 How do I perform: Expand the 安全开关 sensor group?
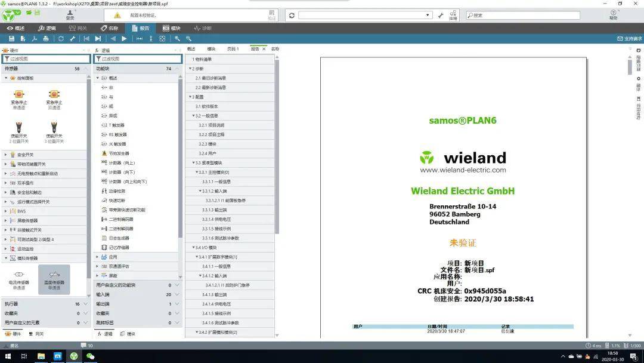click(x=6, y=155)
